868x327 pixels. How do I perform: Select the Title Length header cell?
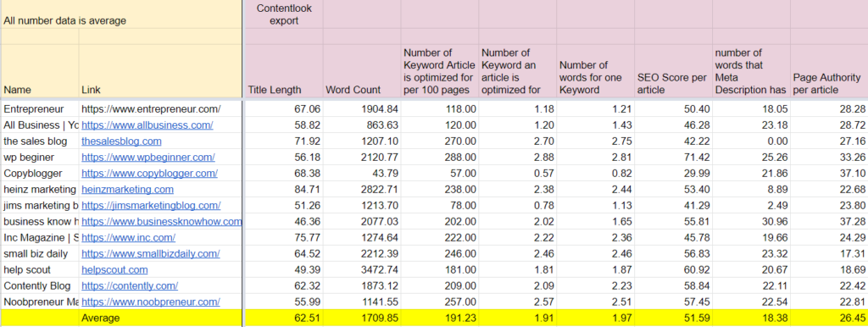point(283,71)
